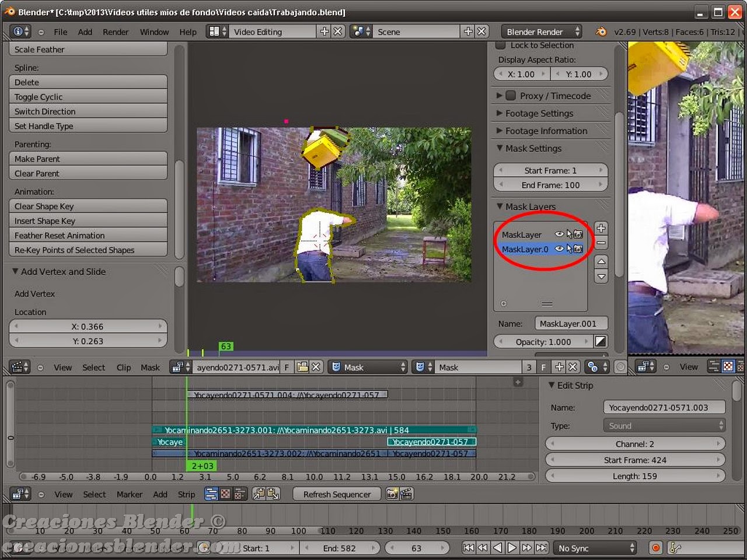Click the paste strip icon in sequencer toolbar
This screenshot has height=560, width=747.
point(273,494)
